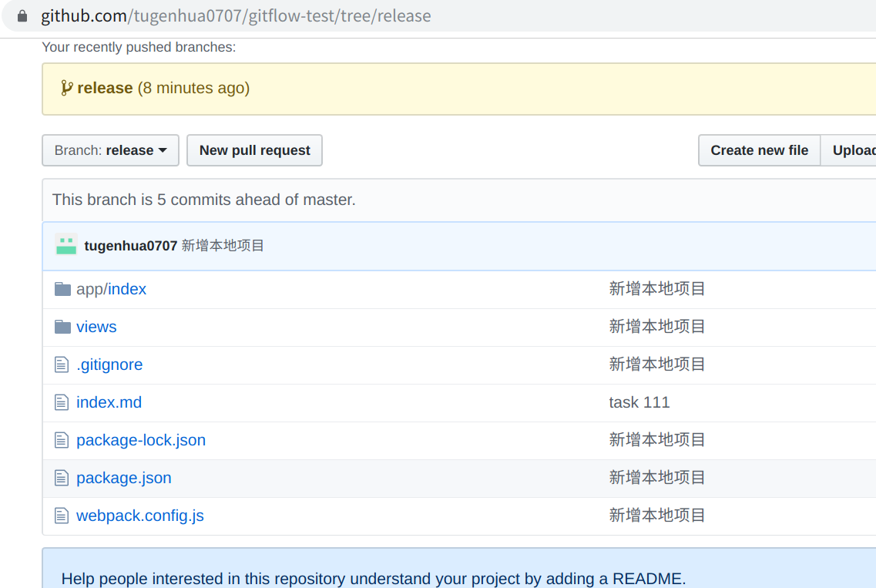Click the webpack.config.js file icon
The height and width of the screenshot is (588, 876).
(62, 516)
